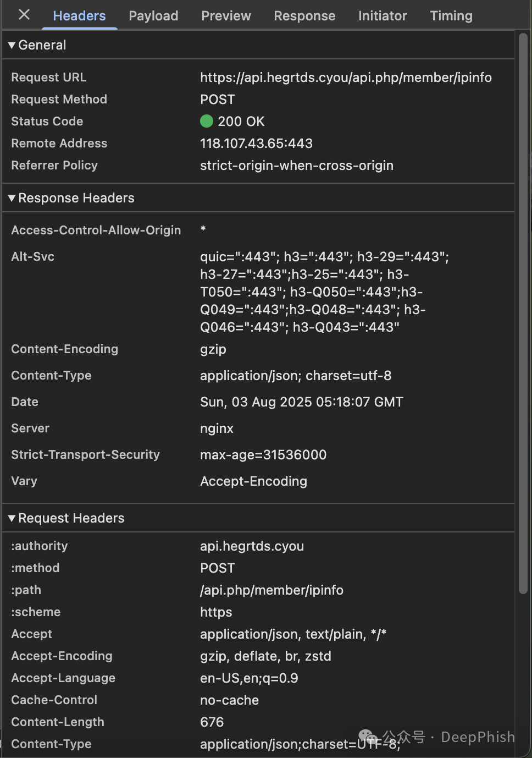The width and height of the screenshot is (532, 758).
Task: Select the Date header value
Action: pos(302,402)
